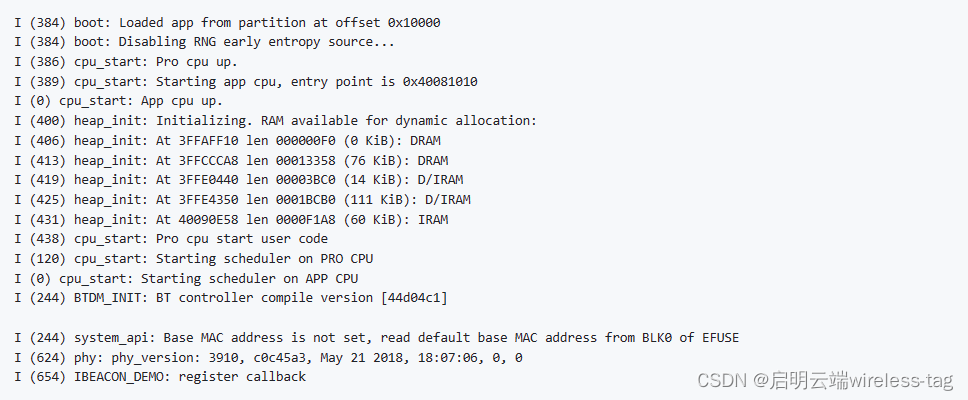Click the 'Pro cpu start user code' line

[x=171, y=239]
